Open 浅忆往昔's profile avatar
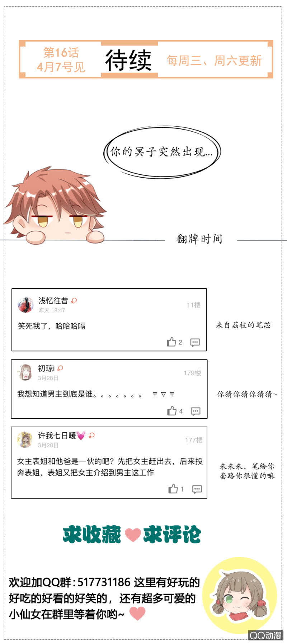The height and width of the screenshot is (644, 287). click(25, 305)
